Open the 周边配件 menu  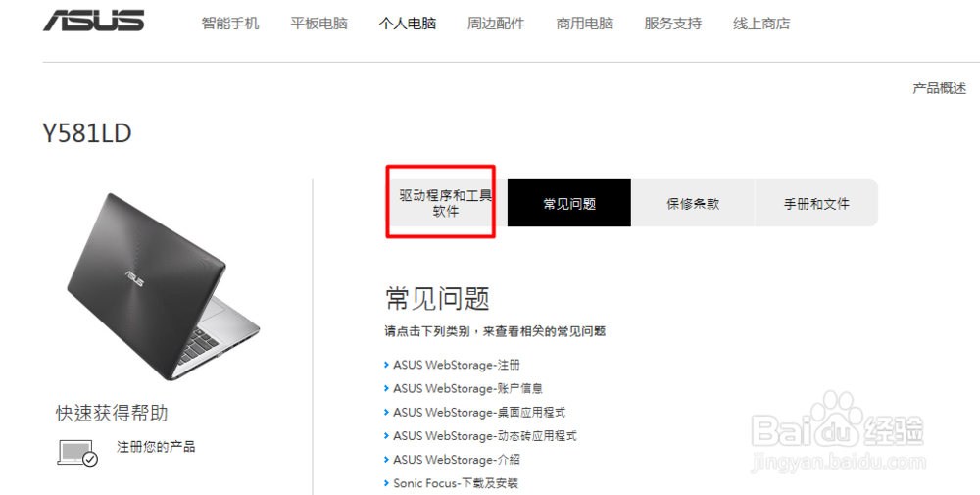[x=496, y=24]
